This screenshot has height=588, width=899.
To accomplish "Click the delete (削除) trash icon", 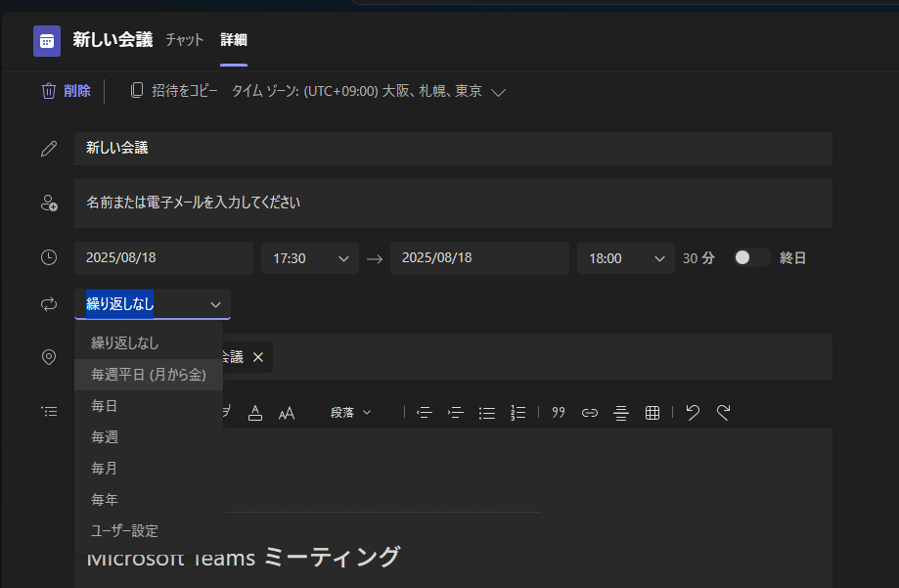I will coord(49,91).
